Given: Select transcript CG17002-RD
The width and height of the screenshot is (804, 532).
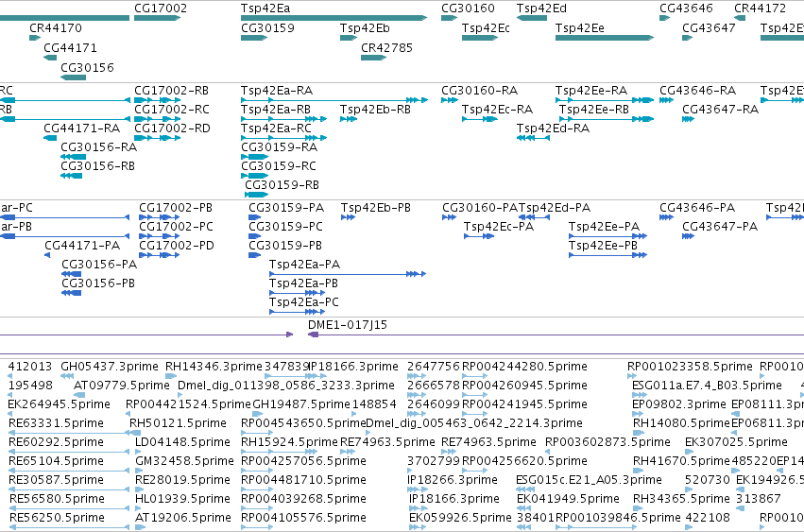Looking at the screenshot, I should click(172, 129).
